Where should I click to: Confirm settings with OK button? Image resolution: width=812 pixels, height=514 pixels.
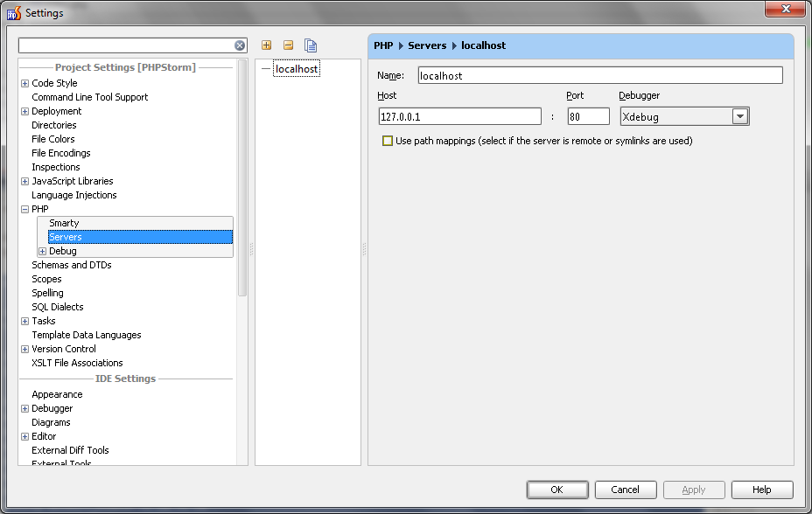(x=557, y=490)
